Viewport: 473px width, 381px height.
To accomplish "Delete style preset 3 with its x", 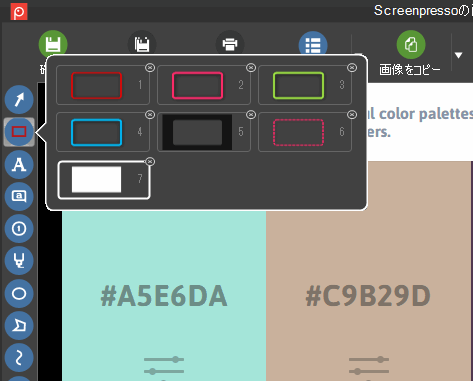I will [352, 68].
